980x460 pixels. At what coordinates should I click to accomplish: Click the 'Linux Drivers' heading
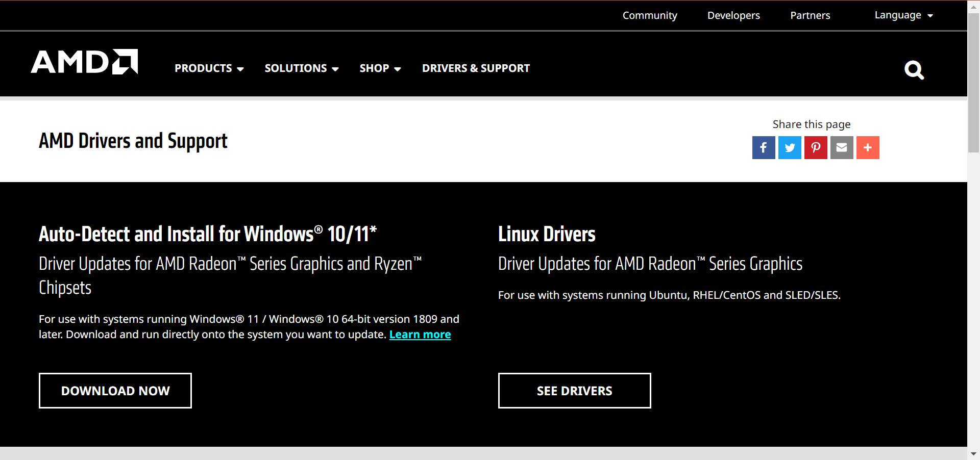point(547,234)
